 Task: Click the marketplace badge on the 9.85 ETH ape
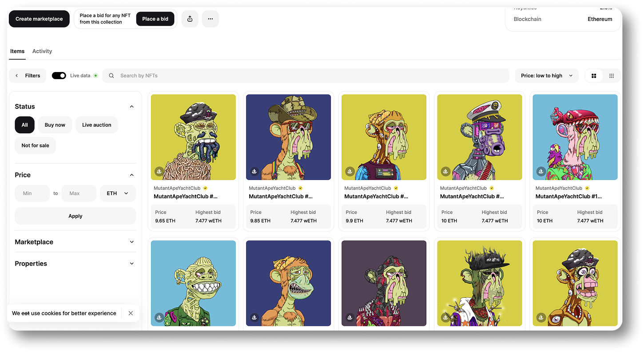[254, 171]
